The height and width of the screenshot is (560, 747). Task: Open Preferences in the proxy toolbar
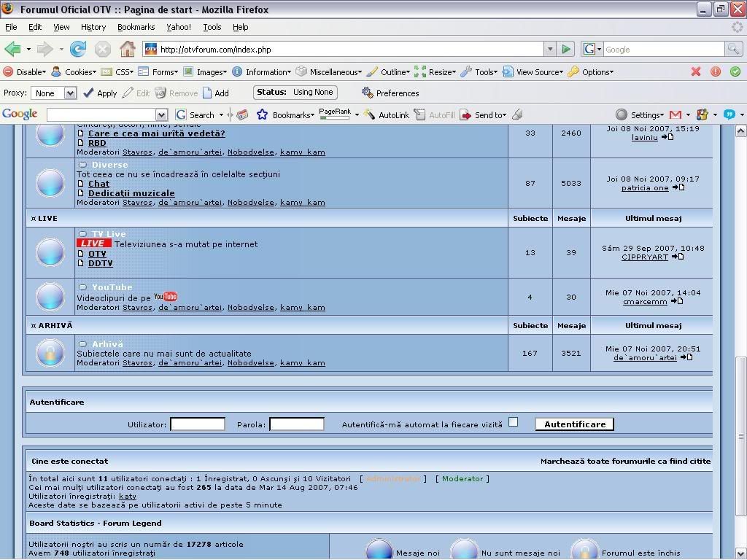pos(390,93)
